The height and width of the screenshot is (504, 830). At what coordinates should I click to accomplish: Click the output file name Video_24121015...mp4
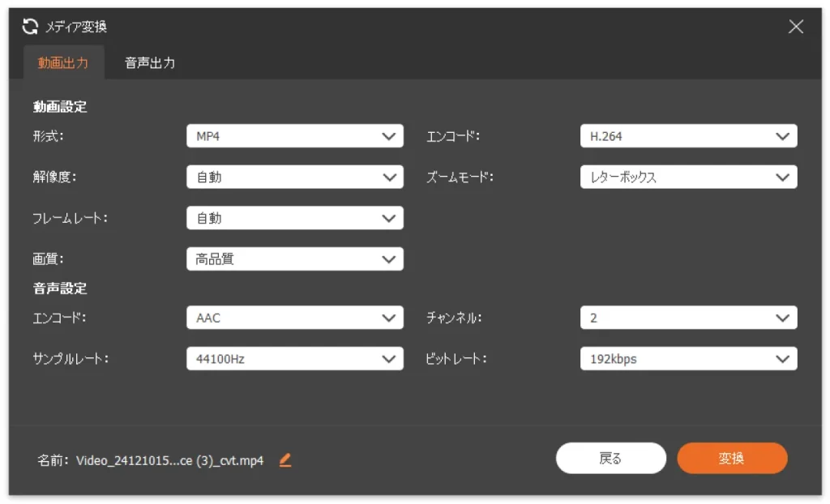[169, 461]
